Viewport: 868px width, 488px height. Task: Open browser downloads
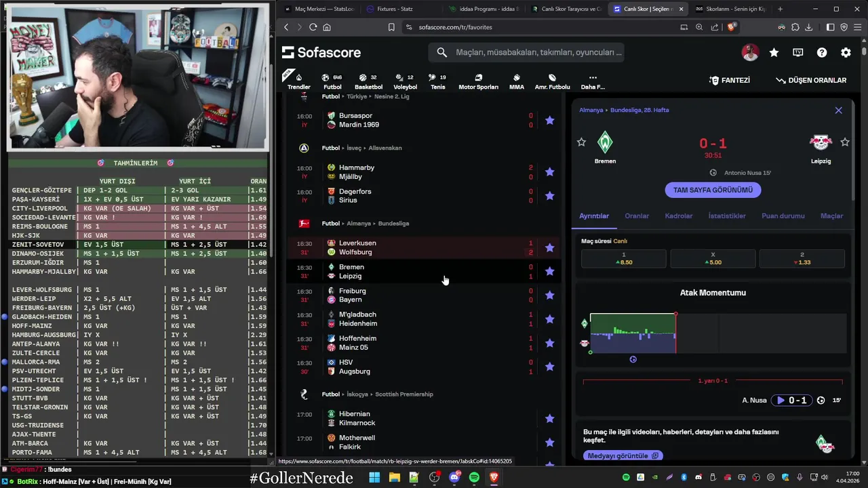pyautogui.click(x=808, y=27)
